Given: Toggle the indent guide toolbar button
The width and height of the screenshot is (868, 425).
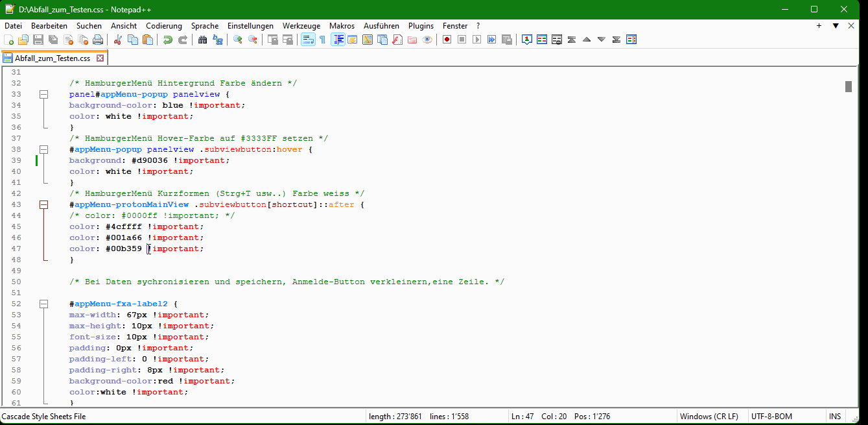Looking at the screenshot, I should pos(338,40).
